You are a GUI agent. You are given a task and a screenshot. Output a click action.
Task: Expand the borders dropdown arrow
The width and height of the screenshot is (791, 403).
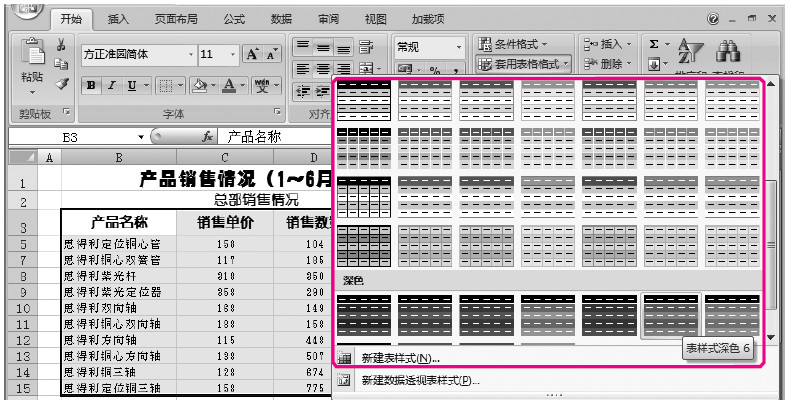coord(181,86)
